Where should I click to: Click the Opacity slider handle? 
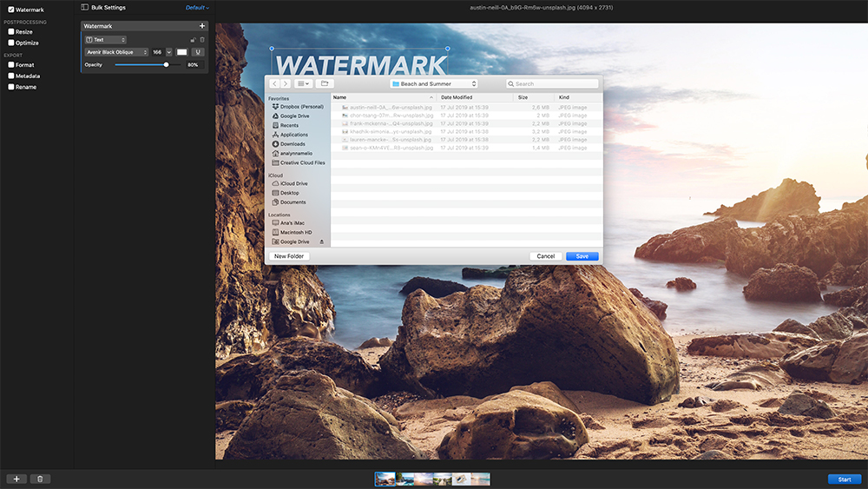(x=166, y=65)
